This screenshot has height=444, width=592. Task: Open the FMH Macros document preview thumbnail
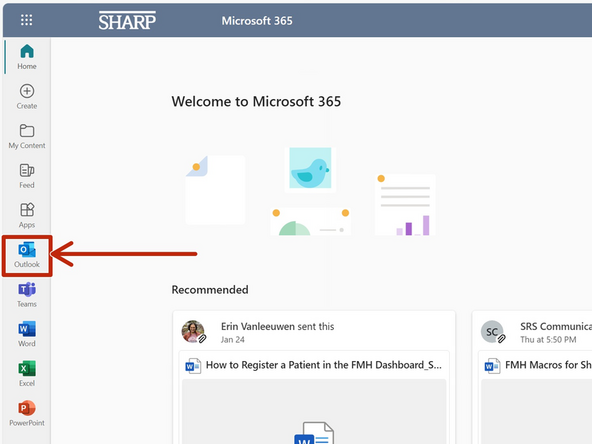536,412
